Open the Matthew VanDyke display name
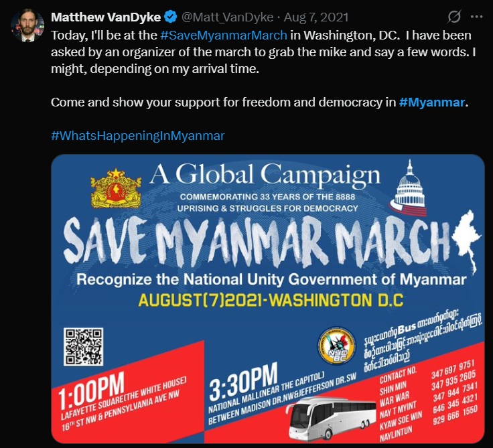The width and height of the screenshot is (493, 448). [106, 17]
